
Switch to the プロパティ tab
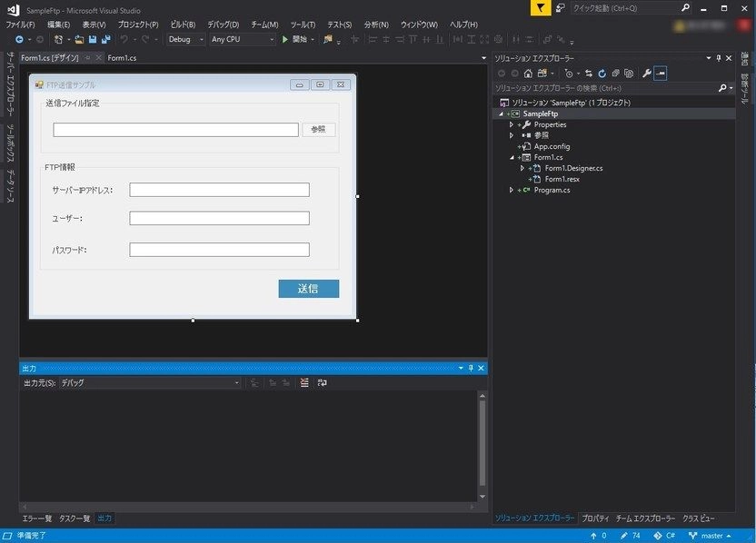[x=595, y=518]
